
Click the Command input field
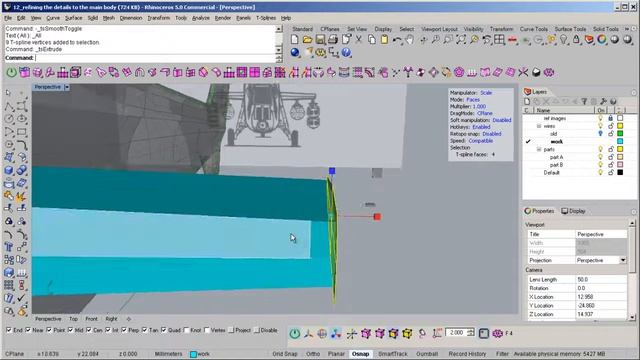point(155,58)
